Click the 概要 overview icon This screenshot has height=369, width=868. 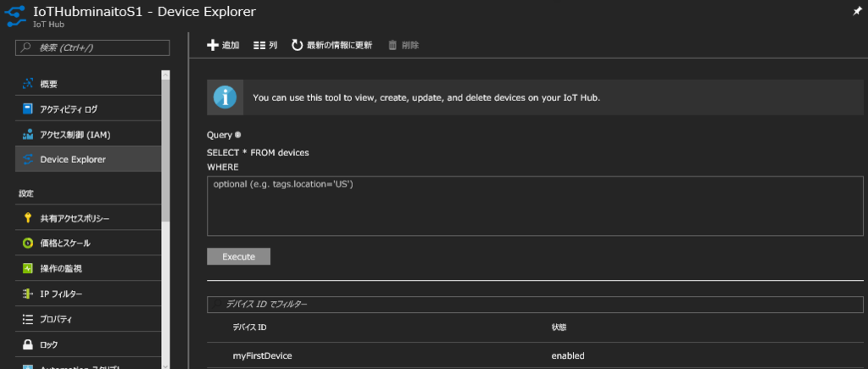pyautogui.click(x=28, y=84)
